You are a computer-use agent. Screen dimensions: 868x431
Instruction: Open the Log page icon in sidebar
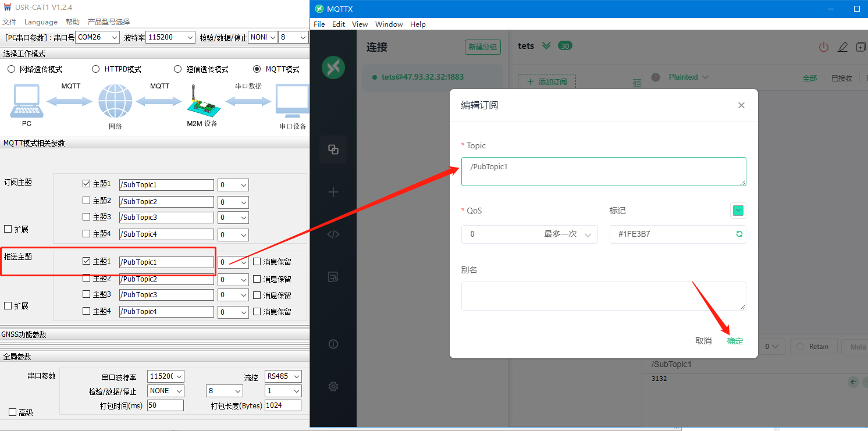tap(333, 277)
